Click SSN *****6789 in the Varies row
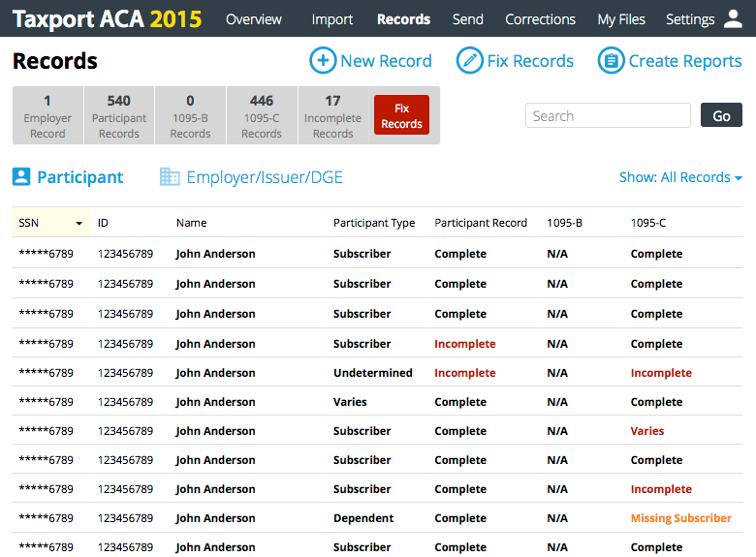Image resolution: width=756 pixels, height=557 pixels. [46, 402]
